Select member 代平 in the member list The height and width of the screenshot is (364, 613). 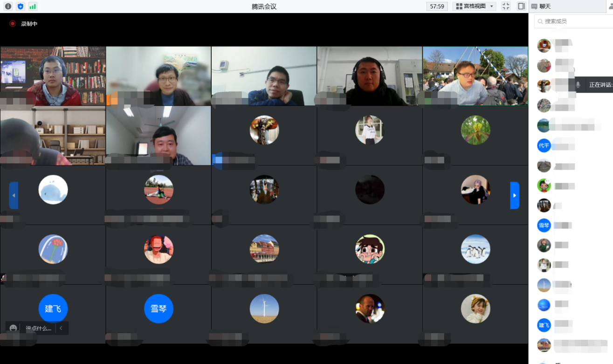[x=544, y=146]
